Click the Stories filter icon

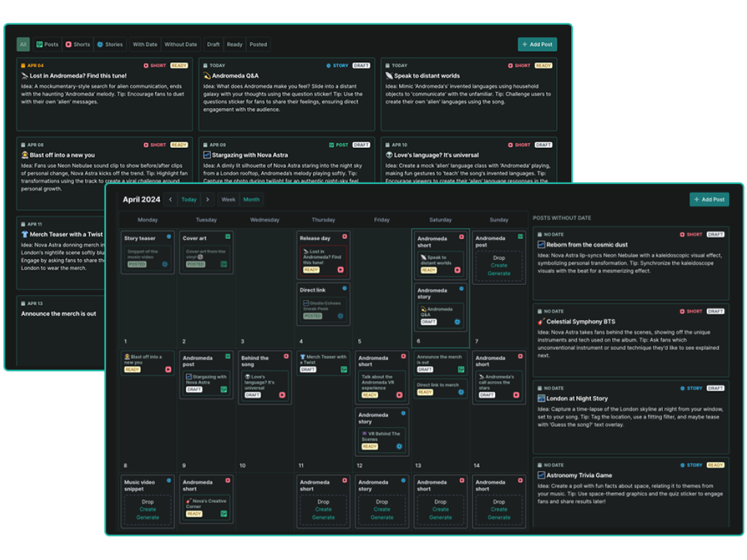(98, 44)
